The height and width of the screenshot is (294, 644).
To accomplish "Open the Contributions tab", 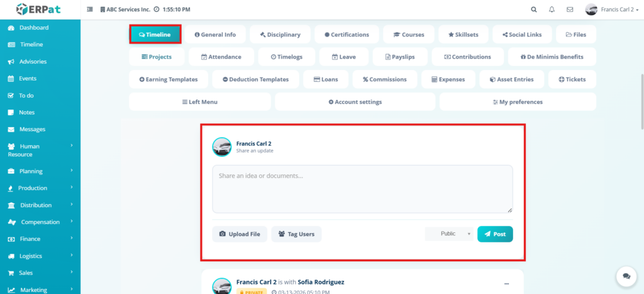I will tap(468, 57).
